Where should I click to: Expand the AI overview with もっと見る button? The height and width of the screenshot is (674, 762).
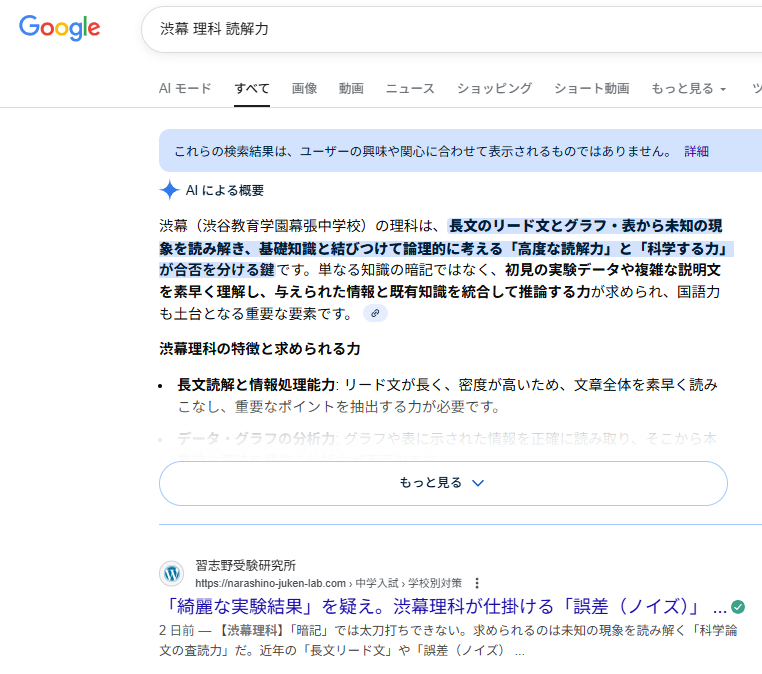click(442, 483)
